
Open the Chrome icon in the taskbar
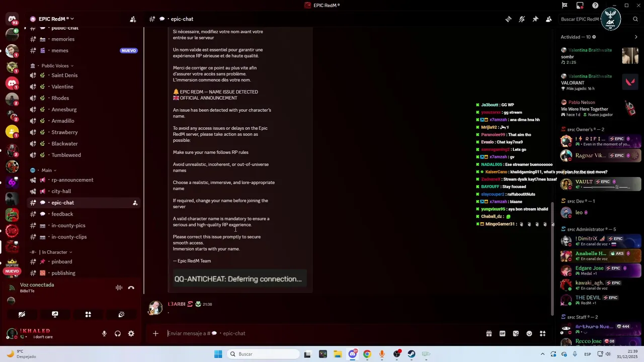point(367,354)
